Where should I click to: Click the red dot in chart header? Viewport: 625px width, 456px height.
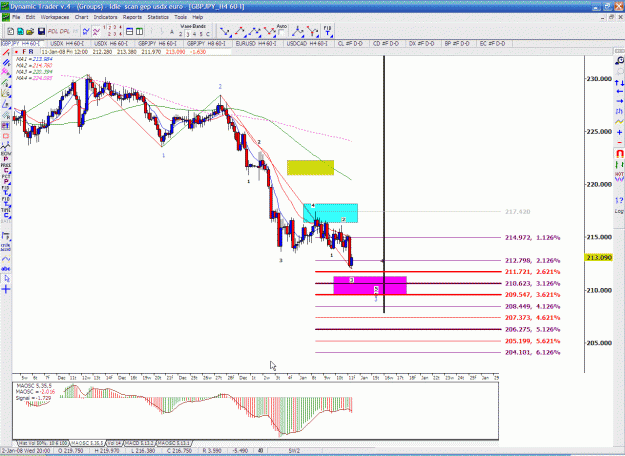click(x=16, y=52)
